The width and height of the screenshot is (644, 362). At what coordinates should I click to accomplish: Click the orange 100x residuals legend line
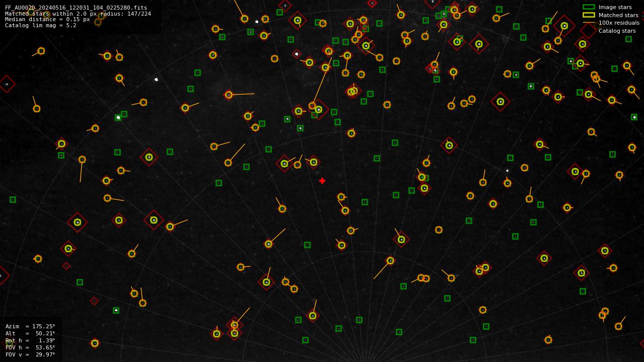[x=589, y=23]
